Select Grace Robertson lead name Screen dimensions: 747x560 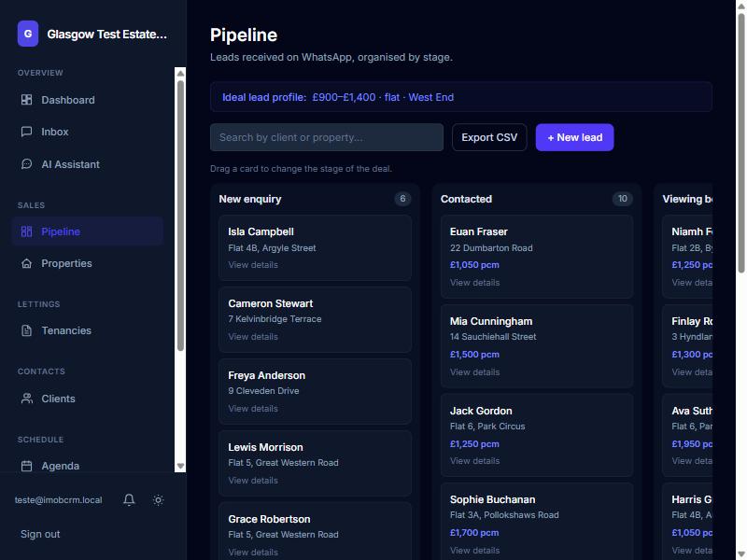[x=269, y=520]
